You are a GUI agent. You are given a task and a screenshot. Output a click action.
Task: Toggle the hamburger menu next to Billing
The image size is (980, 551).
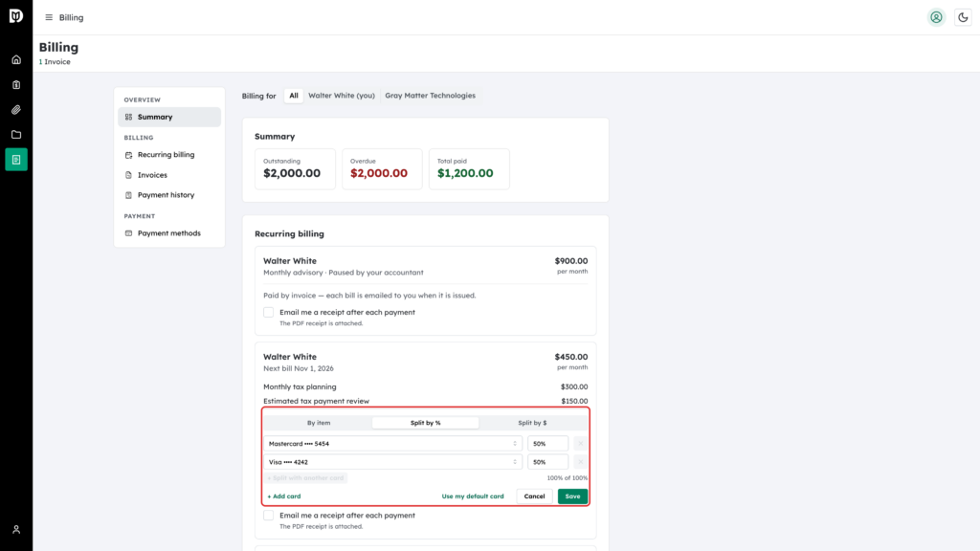coord(49,17)
